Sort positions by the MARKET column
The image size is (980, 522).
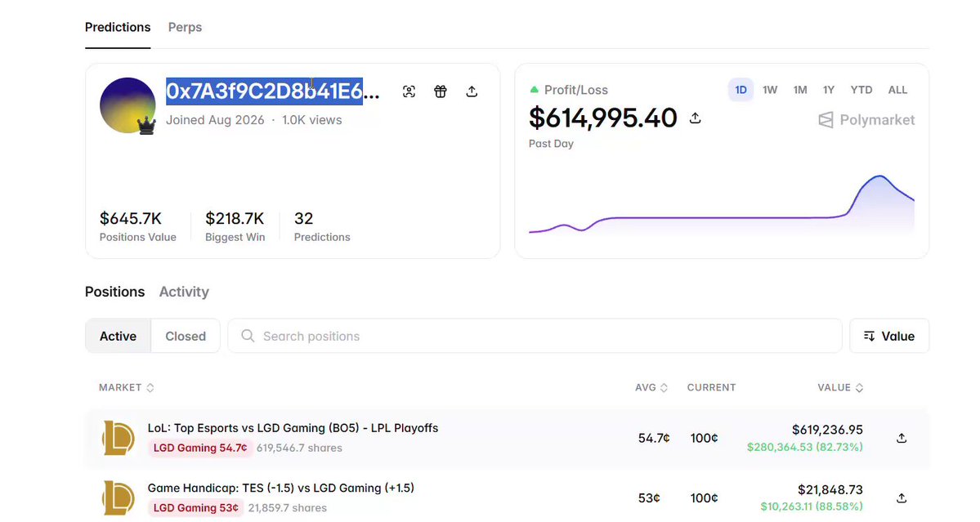click(126, 388)
